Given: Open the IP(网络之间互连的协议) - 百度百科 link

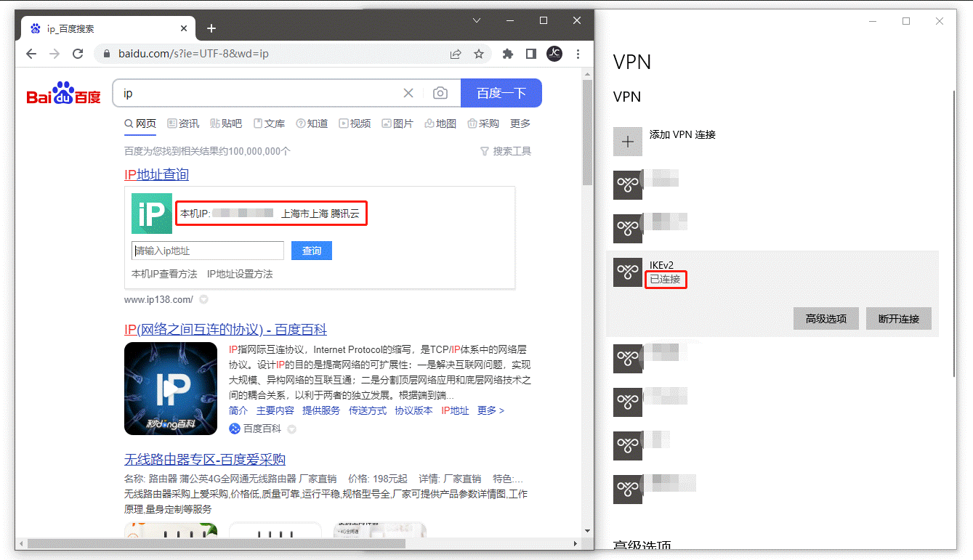Looking at the screenshot, I should pyautogui.click(x=225, y=329).
